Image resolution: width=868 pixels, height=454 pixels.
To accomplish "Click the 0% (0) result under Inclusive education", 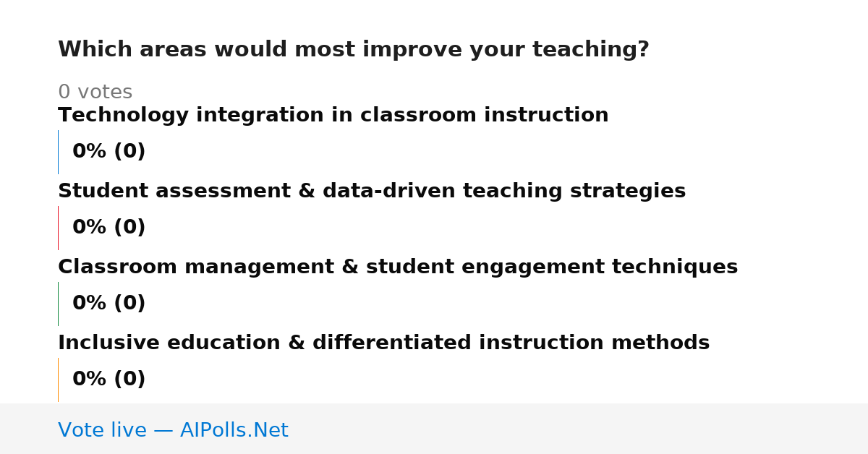I will tap(109, 380).
